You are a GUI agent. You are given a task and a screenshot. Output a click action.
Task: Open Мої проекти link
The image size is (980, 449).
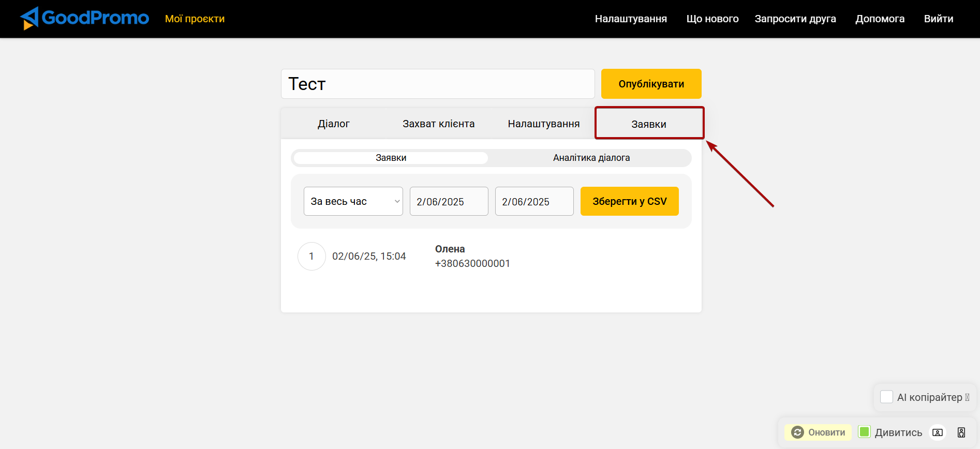(x=195, y=19)
